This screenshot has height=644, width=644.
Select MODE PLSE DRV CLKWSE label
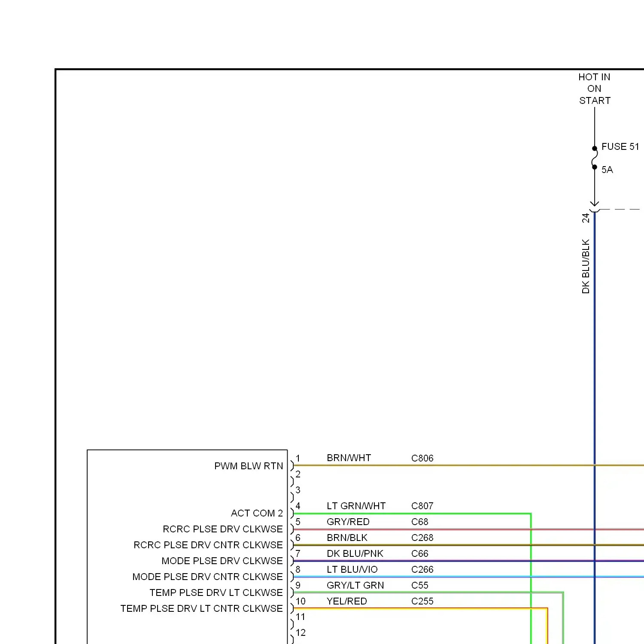coord(222,561)
